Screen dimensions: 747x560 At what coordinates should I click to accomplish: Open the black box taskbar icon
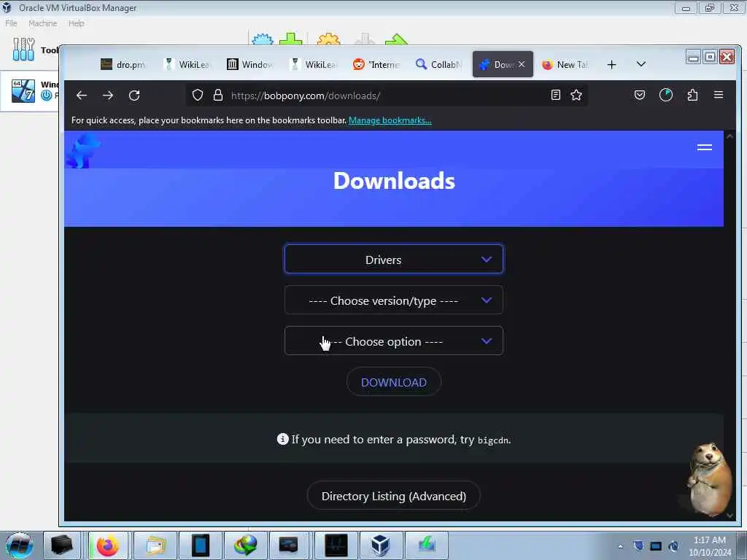click(x=62, y=545)
